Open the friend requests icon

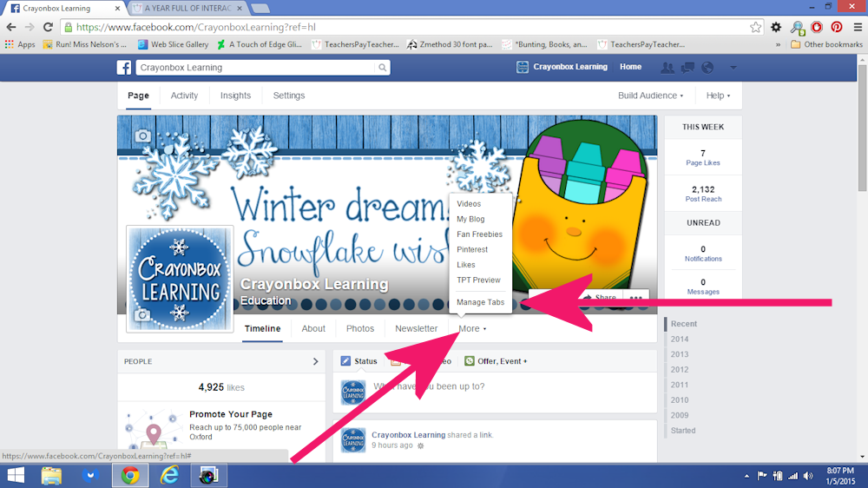coord(667,68)
